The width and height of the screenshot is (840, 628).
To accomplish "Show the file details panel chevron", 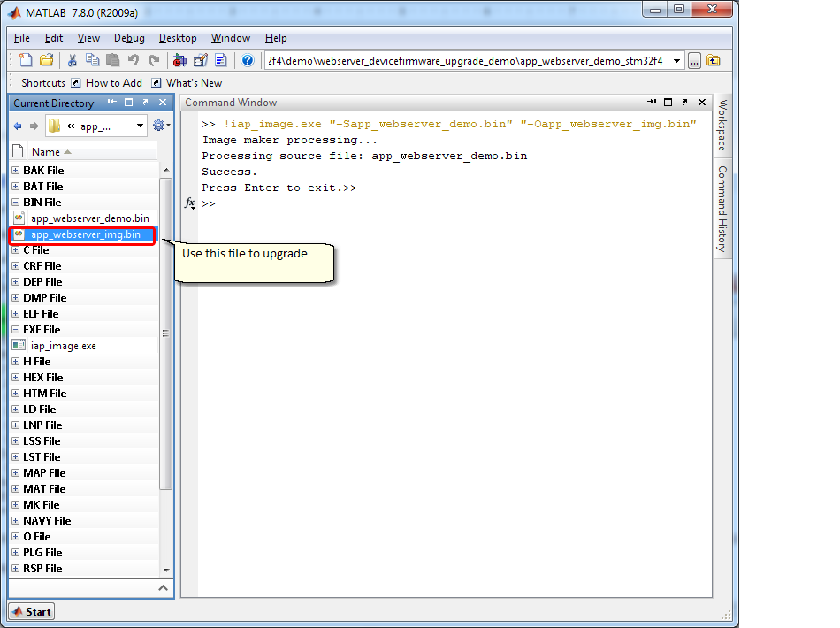I will 164,588.
